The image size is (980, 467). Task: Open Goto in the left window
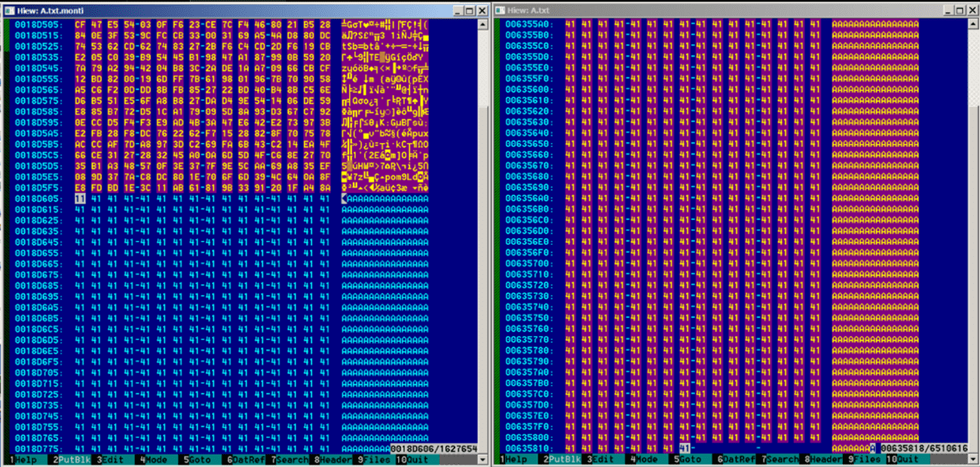[x=198, y=459]
